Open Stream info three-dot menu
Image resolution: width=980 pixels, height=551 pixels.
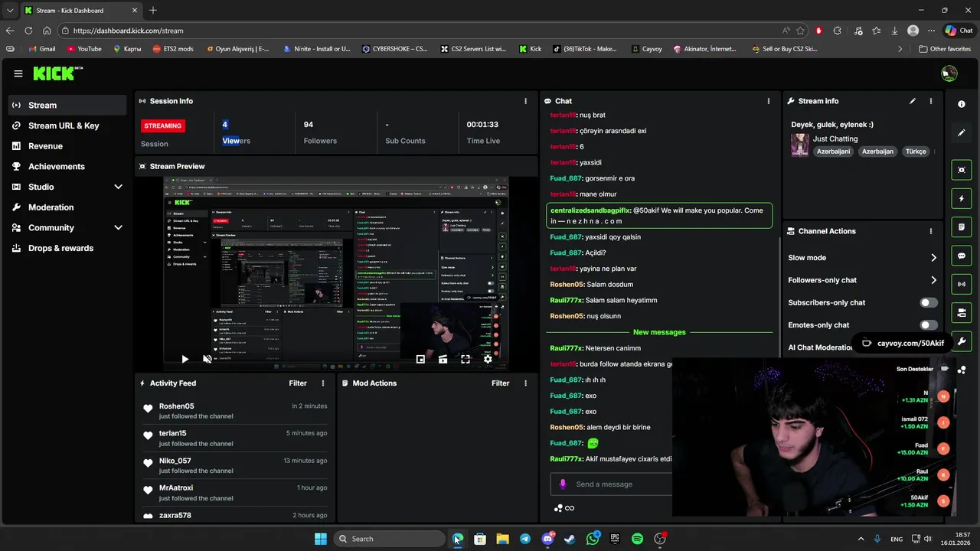coord(931,101)
